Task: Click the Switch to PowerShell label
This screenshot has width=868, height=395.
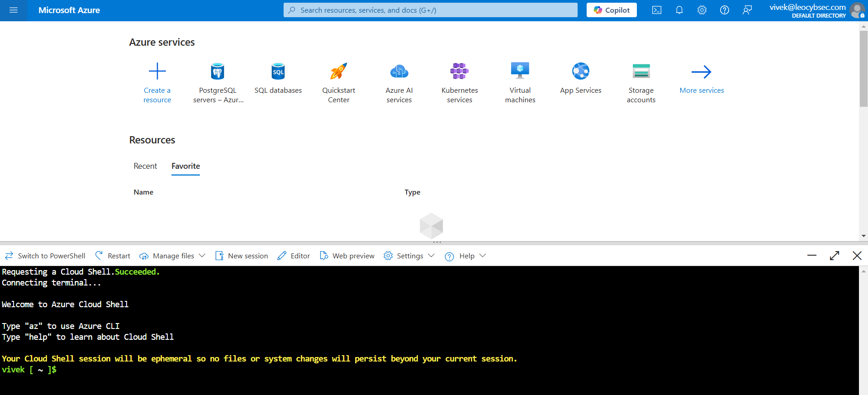Action: (52, 256)
